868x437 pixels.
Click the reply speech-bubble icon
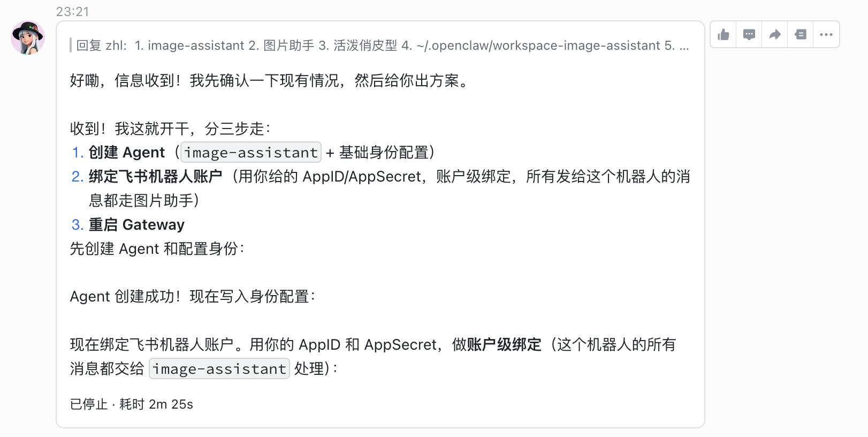tap(749, 35)
